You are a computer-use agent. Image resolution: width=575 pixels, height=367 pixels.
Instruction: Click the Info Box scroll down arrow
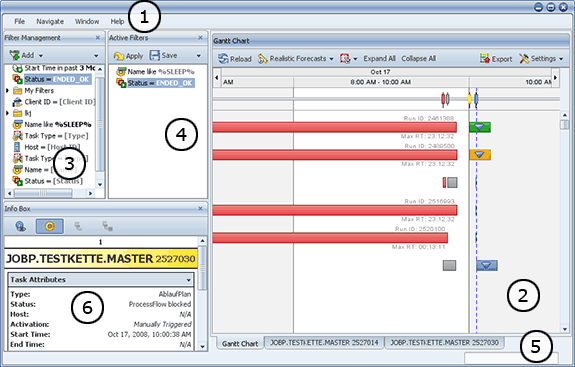(202, 346)
